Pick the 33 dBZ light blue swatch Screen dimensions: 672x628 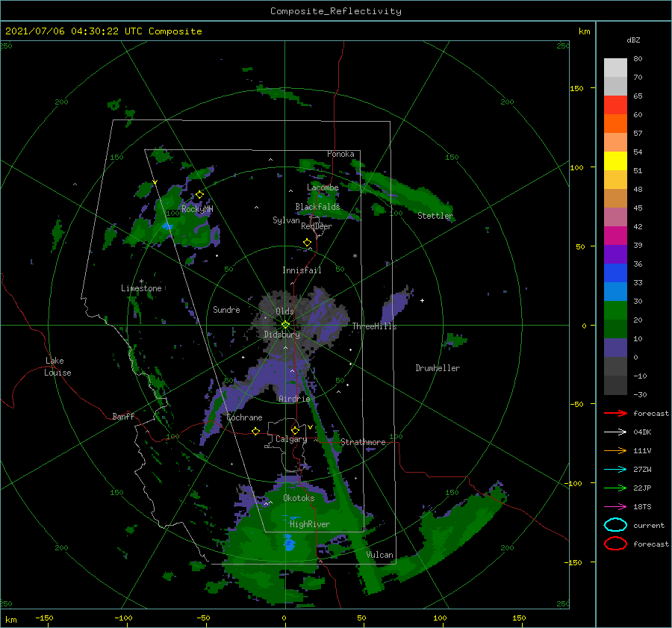[x=615, y=291]
